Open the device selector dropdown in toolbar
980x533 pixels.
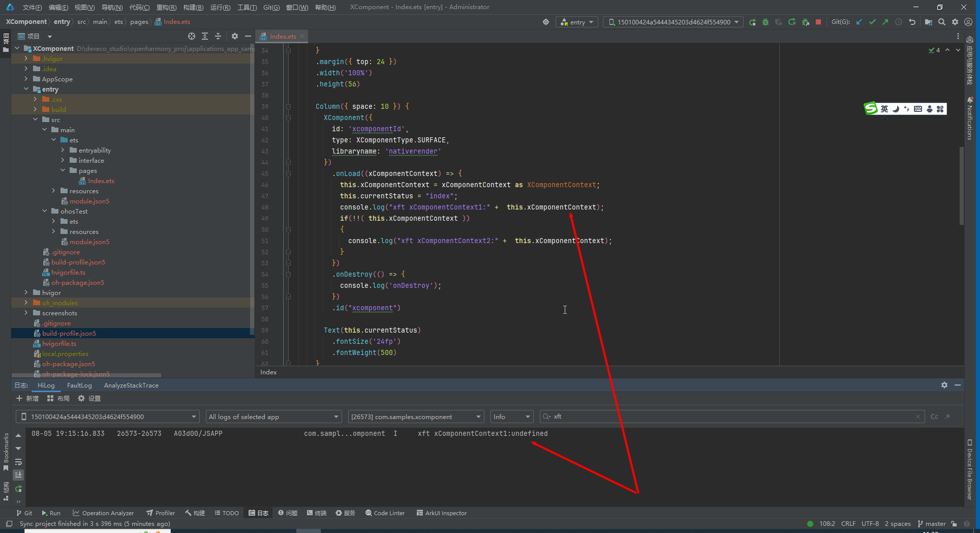673,22
